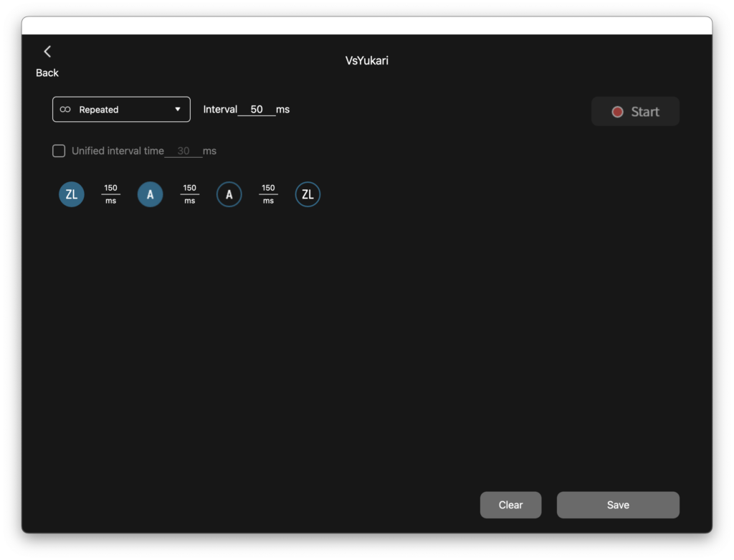Click the dropdown arrow in the Repeated box

[x=178, y=110]
